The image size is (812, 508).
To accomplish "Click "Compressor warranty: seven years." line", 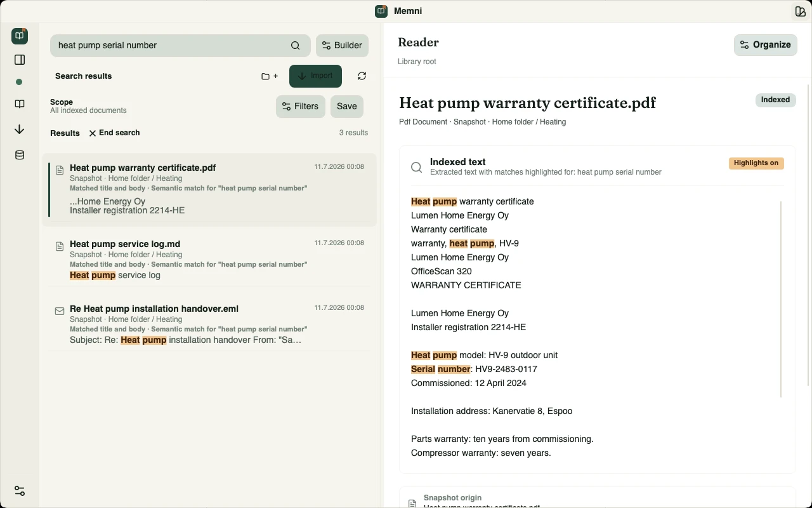I will 481,453.
